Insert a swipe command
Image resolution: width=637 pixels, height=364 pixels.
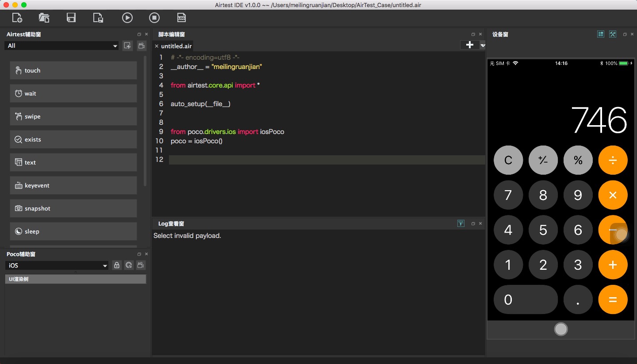coord(73,116)
